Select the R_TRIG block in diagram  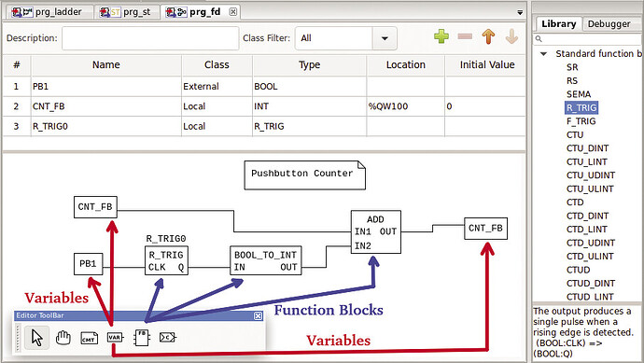tap(166, 260)
